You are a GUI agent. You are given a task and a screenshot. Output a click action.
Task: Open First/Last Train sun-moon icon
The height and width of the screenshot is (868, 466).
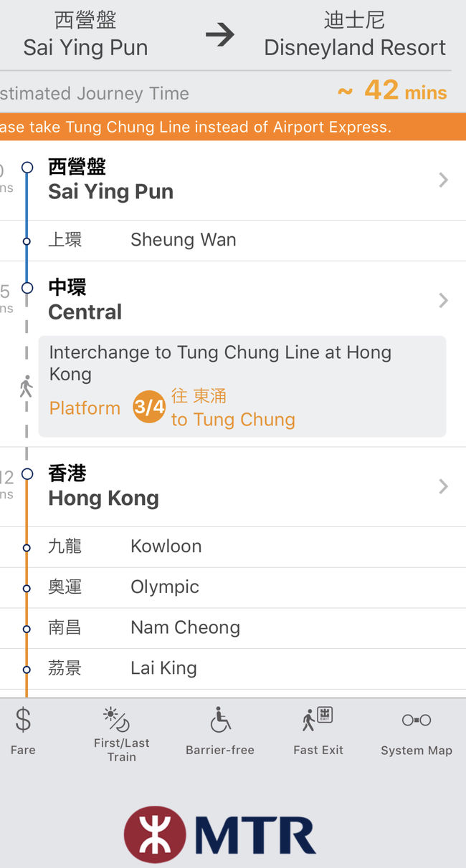pyautogui.click(x=116, y=719)
